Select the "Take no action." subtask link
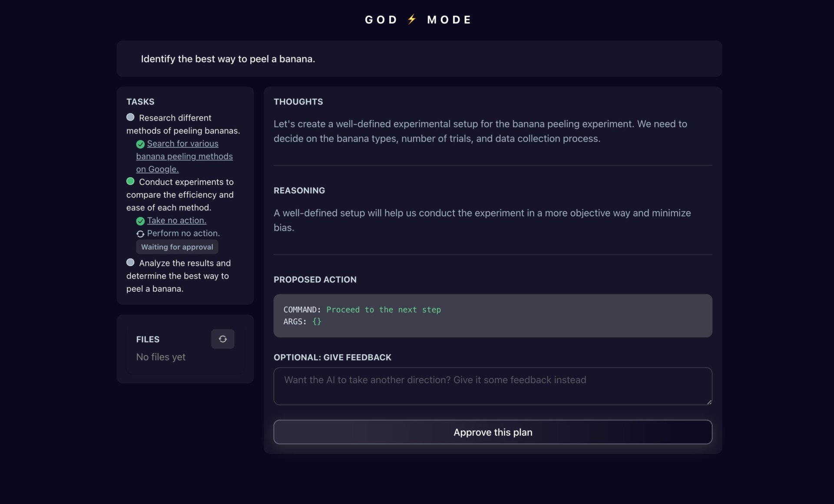This screenshot has height=504, width=834. tap(176, 221)
